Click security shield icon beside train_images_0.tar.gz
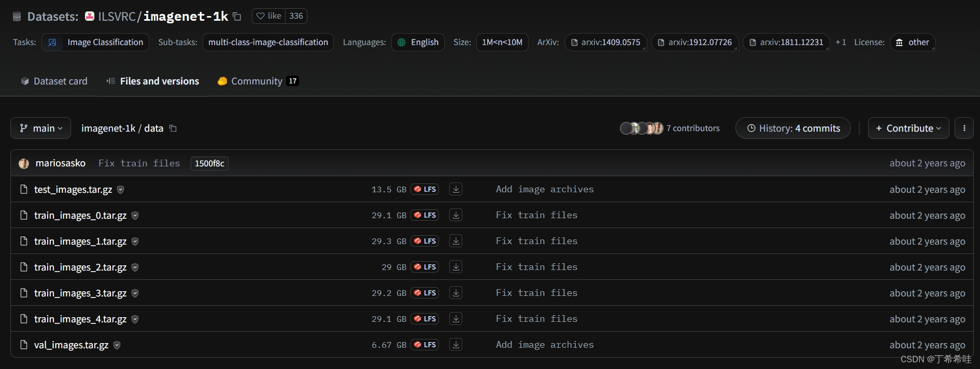The image size is (980, 369). pyautogui.click(x=135, y=216)
